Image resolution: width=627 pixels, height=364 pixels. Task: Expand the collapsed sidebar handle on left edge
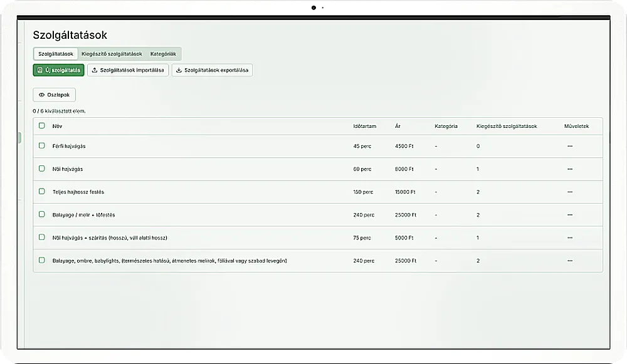coord(20,138)
